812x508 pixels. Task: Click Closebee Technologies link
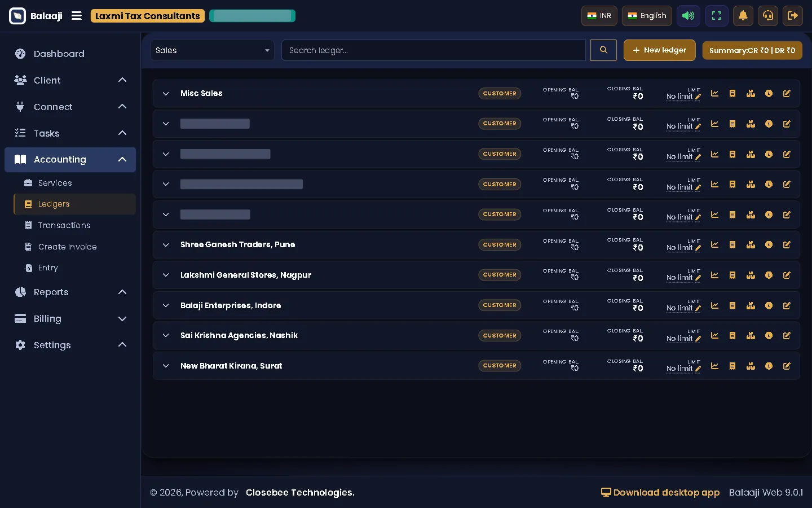click(300, 493)
